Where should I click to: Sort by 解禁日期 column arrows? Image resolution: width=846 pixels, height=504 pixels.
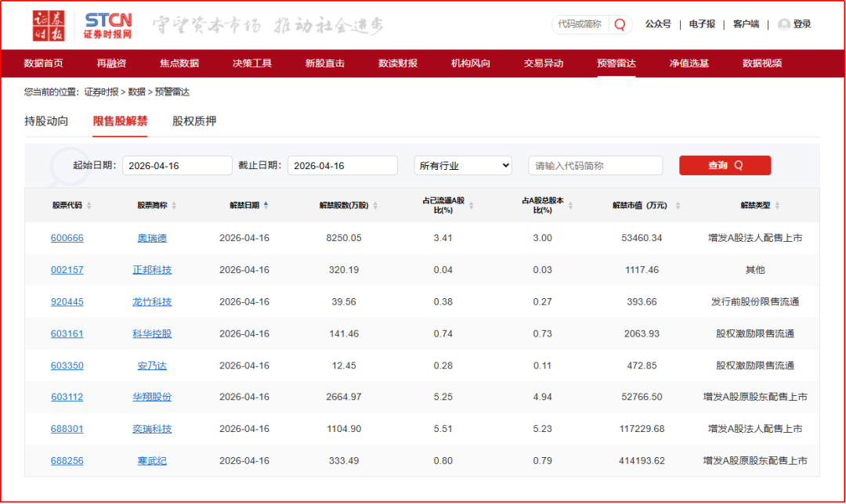266,205
